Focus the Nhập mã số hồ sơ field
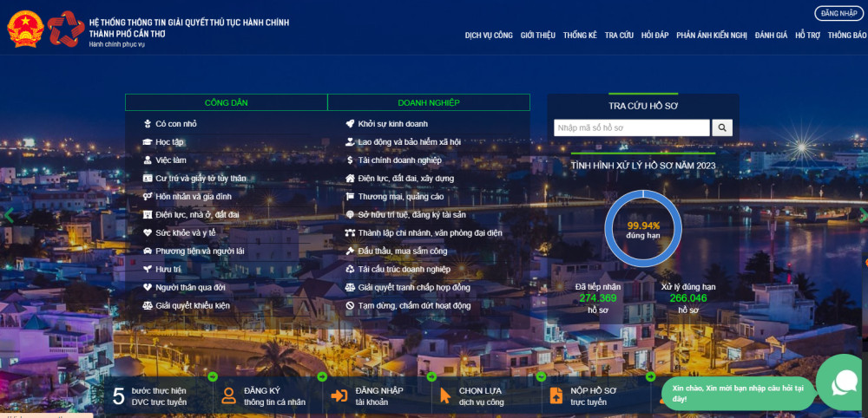The height and width of the screenshot is (418, 868). point(632,128)
